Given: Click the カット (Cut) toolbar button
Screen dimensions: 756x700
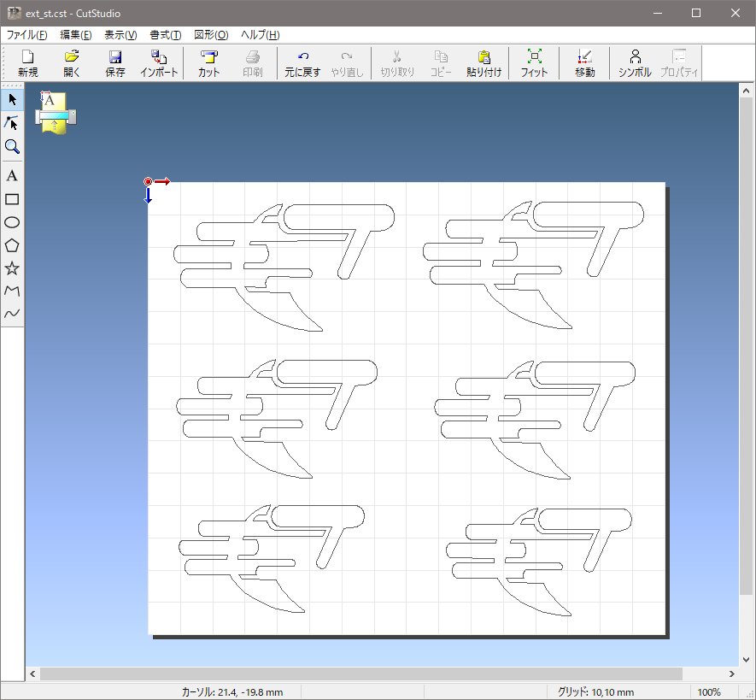Looking at the screenshot, I should 208,64.
